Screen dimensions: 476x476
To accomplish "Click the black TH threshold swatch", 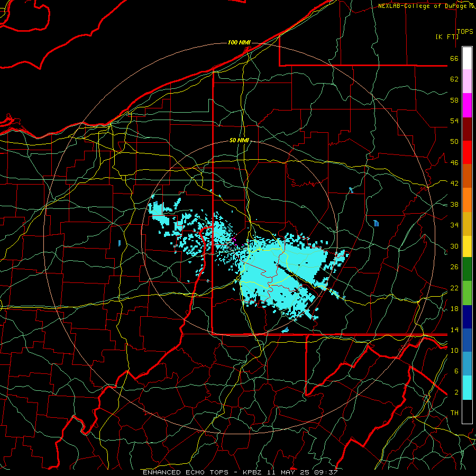I will pos(467,411).
